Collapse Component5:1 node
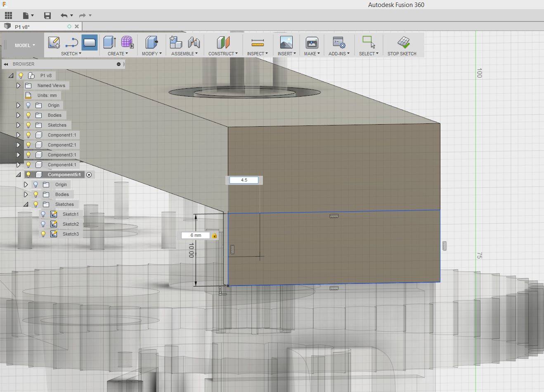 pyautogui.click(x=18, y=175)
